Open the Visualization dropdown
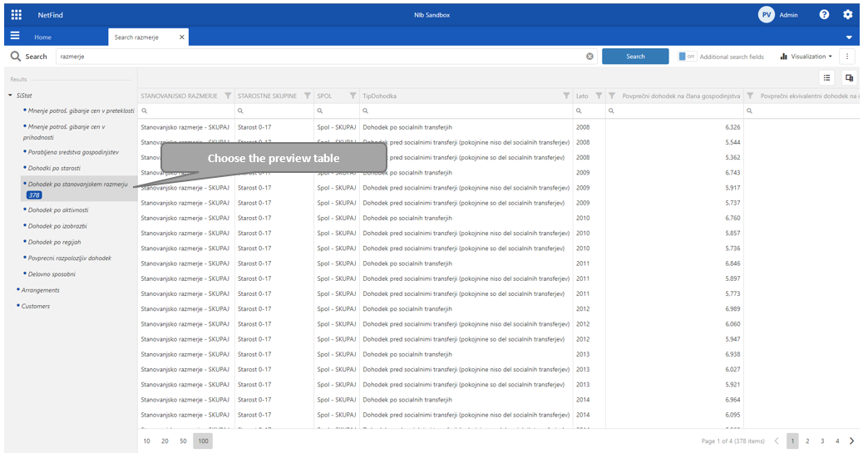868x458 pixels. click(x=806, y=57)
